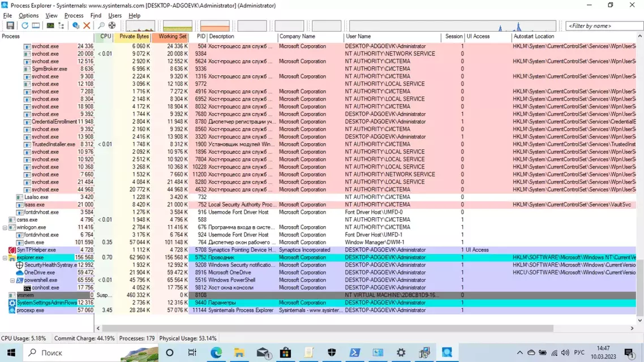The height and width of the screenshot is (362, 644).
Task: Open the File menu
Action: 7,16
